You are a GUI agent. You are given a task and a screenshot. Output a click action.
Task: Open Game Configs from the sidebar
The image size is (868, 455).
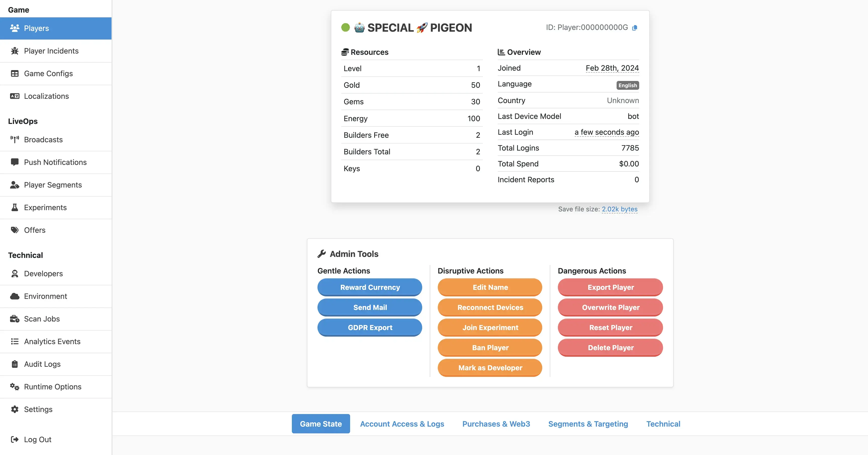[48, 73]
